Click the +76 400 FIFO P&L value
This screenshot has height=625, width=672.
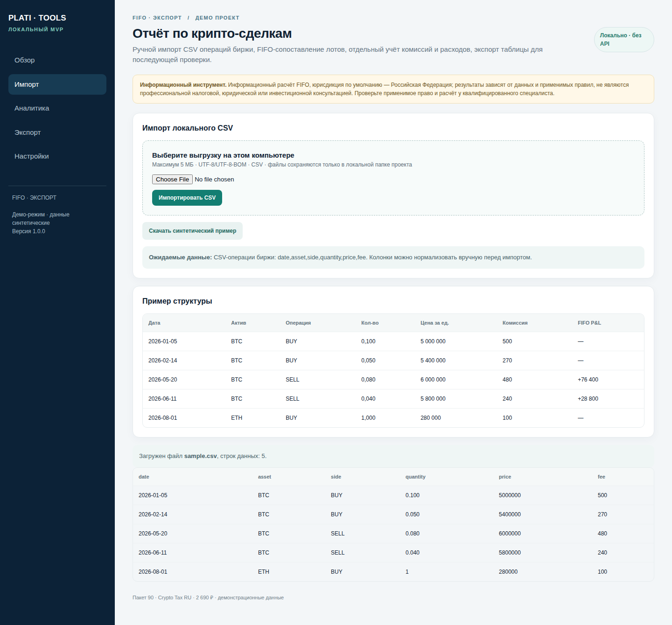point(588,380)
